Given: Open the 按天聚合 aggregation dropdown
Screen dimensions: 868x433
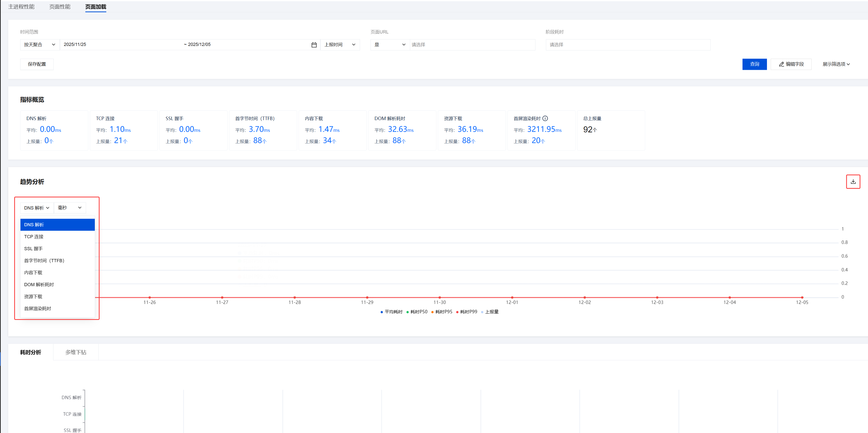Looking at the screenshot, I should click(39, 45).
